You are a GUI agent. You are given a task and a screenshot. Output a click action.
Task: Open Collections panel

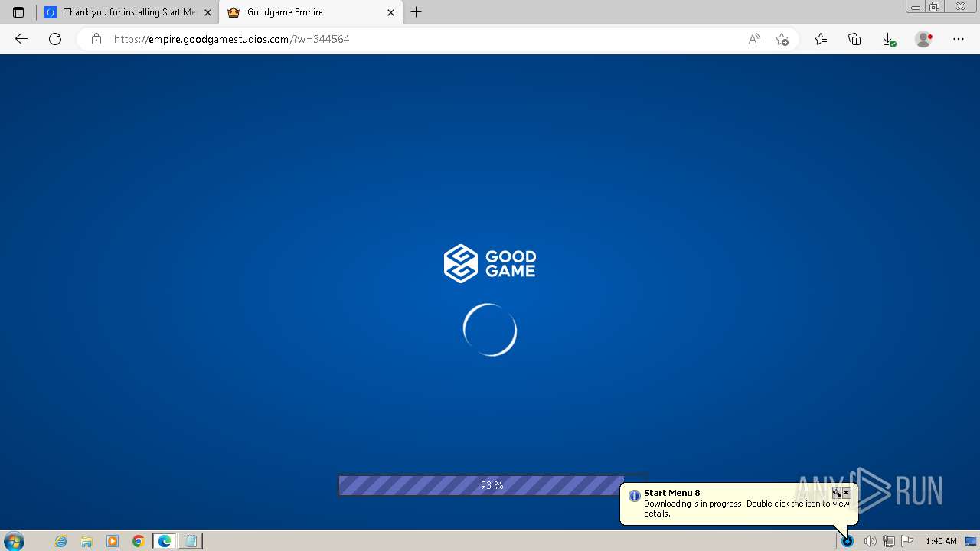(854, 39)
